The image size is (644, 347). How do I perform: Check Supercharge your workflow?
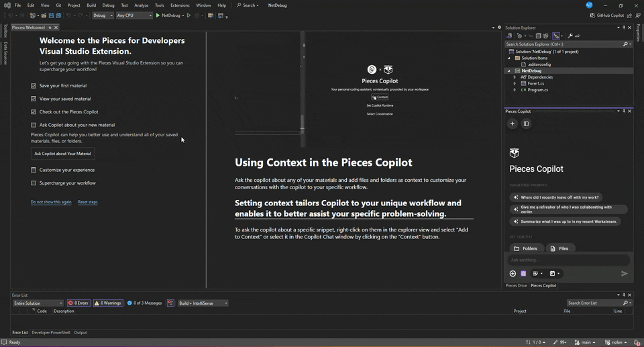(x=34, y=183)
